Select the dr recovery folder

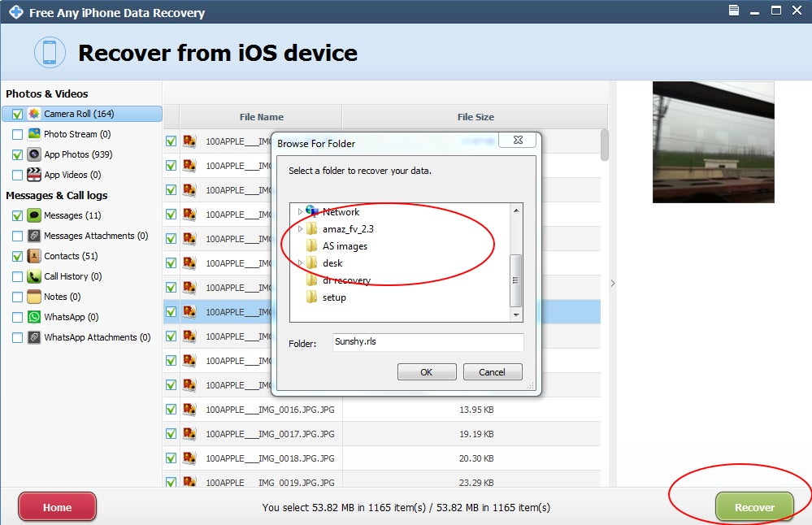tap(346, 280)
